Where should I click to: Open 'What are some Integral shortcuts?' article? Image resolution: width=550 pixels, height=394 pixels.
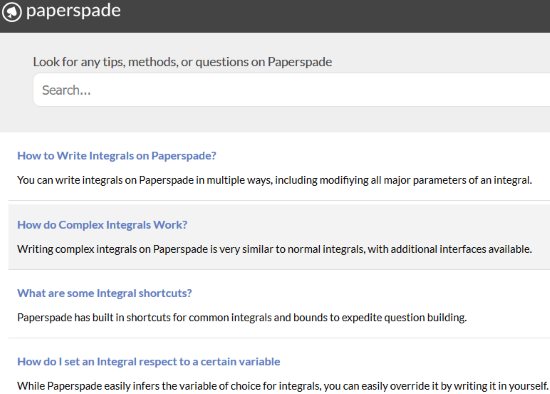point(105,293)
